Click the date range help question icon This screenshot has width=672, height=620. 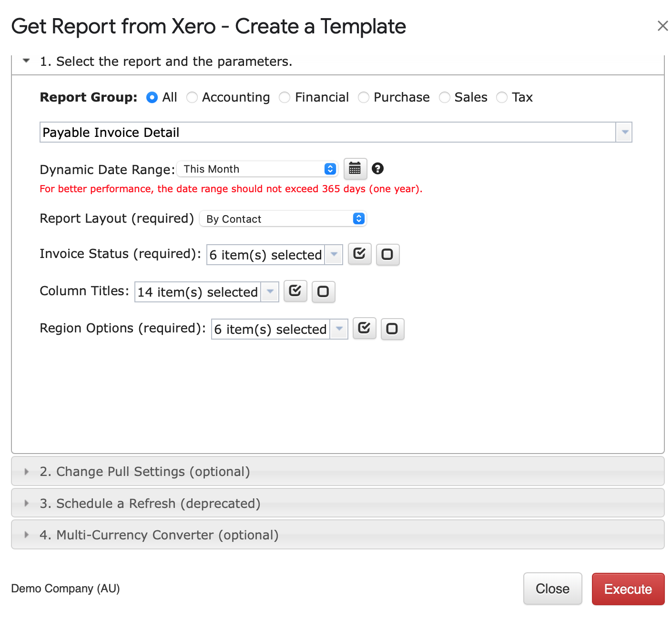click(377, 169)
